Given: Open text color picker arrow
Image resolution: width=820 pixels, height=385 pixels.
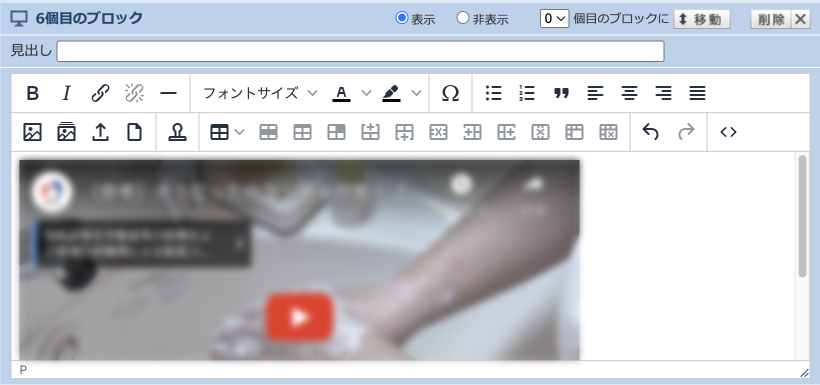Looking at the screenshot, I should pyautogui.click(x=366, y=94).
